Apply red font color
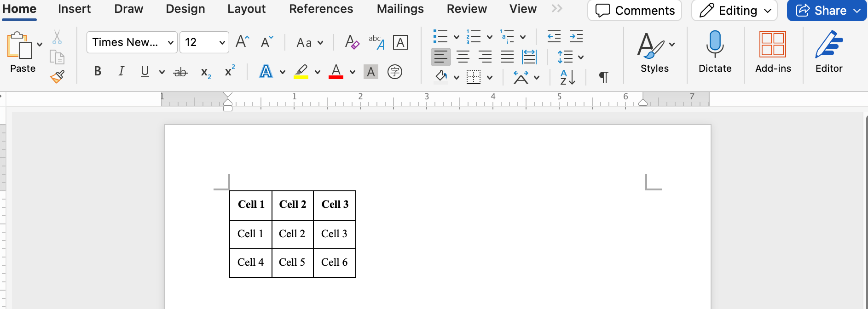The width and height of the screenshot is (868, 309). (x=336, y=72)
